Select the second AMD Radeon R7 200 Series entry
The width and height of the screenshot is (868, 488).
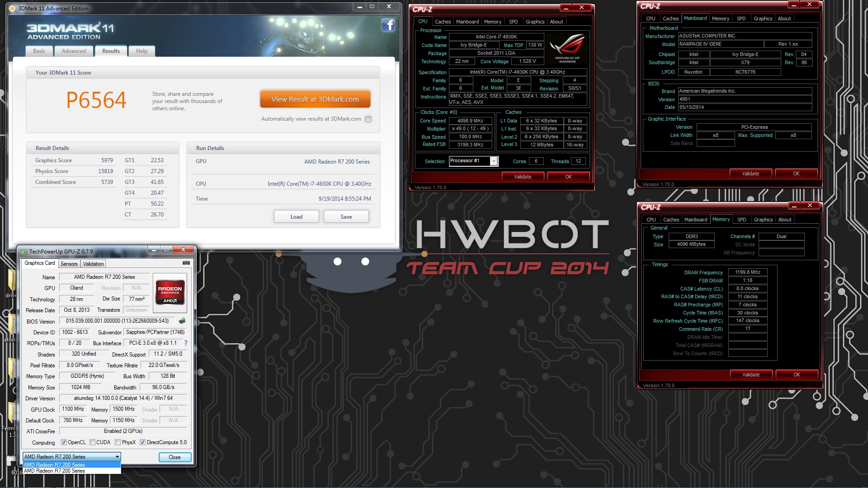click(72, 471)
